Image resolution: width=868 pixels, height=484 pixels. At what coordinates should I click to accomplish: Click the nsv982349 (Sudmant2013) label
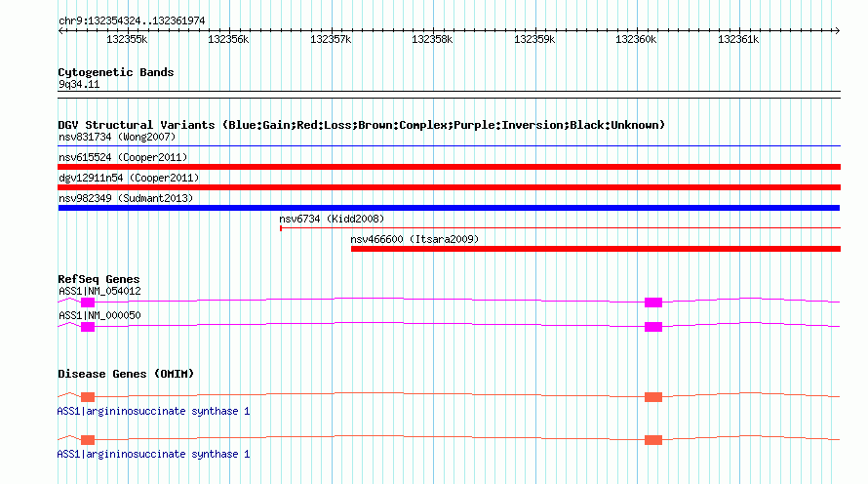(126, 198)
